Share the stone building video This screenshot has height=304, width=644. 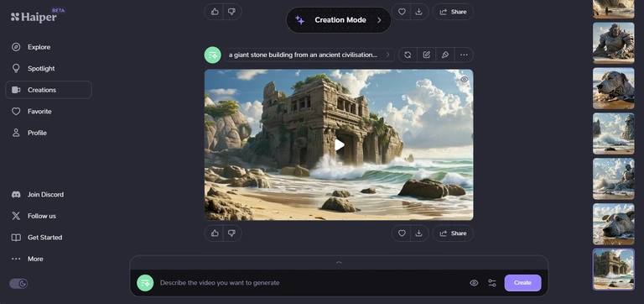click(x=453, y=233)
